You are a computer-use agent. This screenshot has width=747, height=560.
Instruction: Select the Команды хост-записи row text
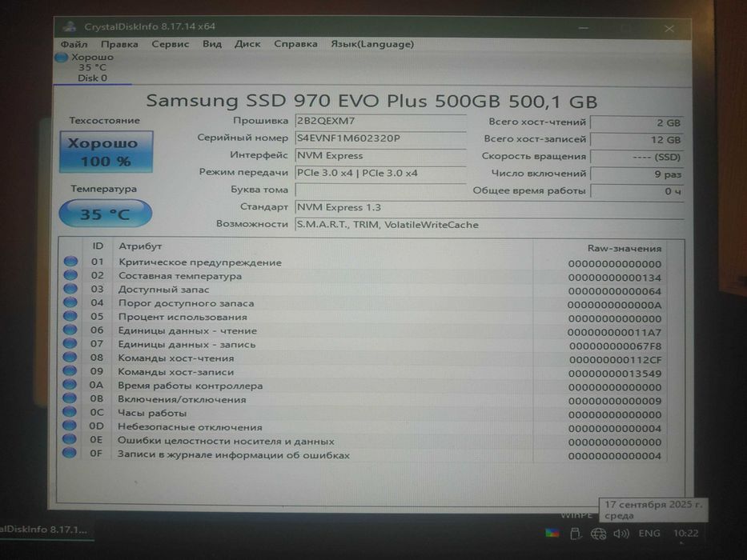click(176, 372)
